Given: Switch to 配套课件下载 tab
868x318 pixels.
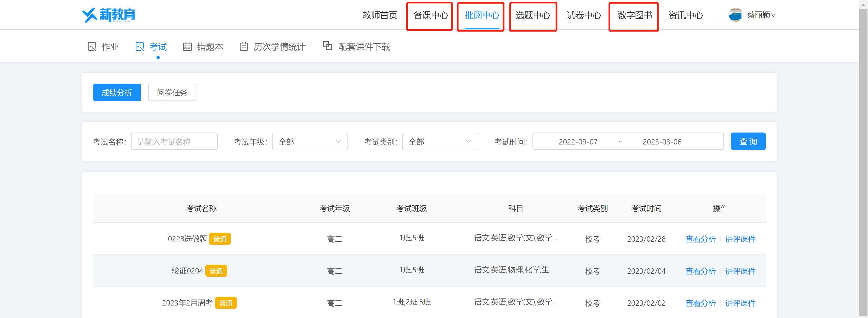Looking at the screenshot, I should coord(356,46).
